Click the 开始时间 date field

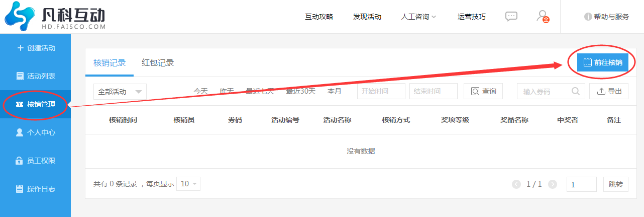coord(381,91)
